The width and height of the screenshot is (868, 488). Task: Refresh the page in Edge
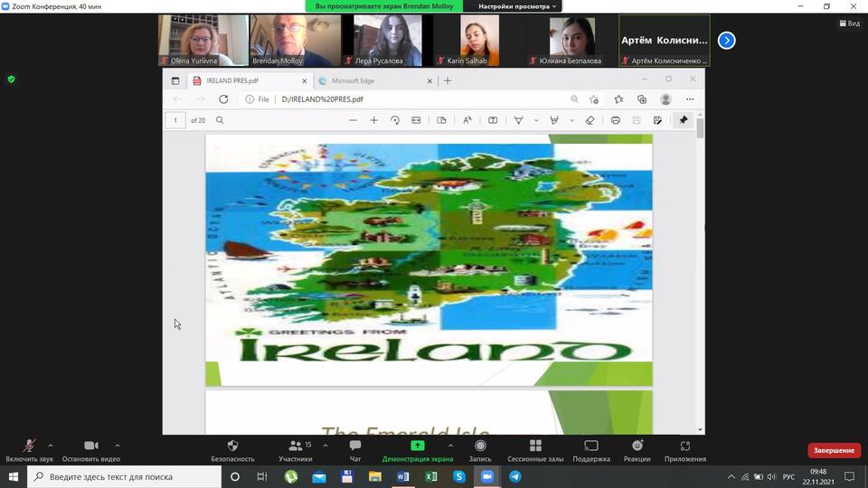point(223,99)
